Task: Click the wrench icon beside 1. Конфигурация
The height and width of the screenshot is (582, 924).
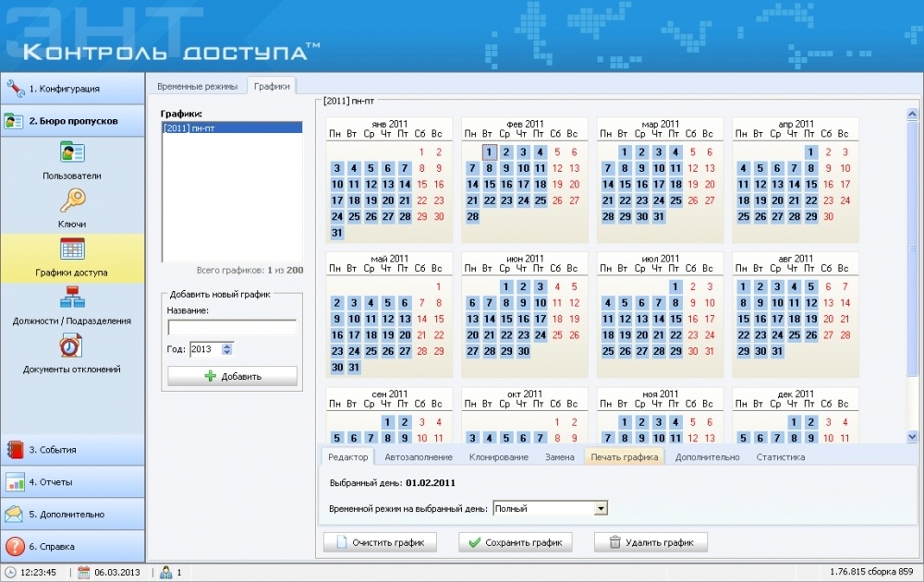Action: click(x=15, y=89)
